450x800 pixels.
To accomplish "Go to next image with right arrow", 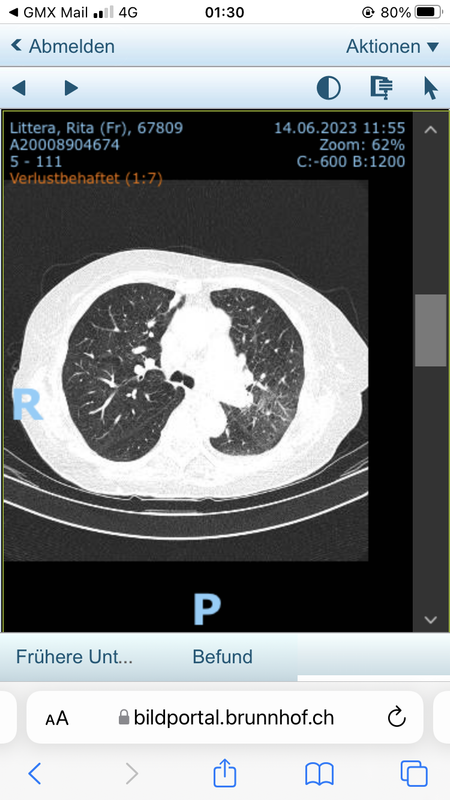I will 71,88.
